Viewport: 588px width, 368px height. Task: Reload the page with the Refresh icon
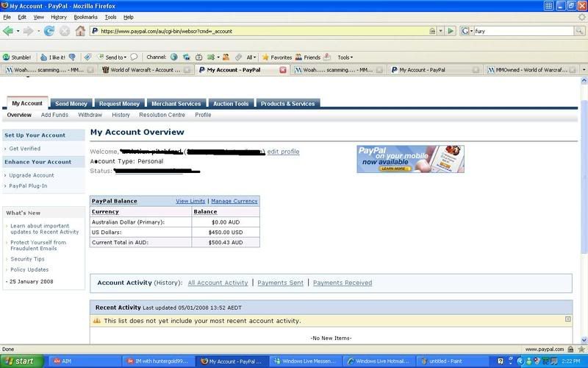coord(49,31)
